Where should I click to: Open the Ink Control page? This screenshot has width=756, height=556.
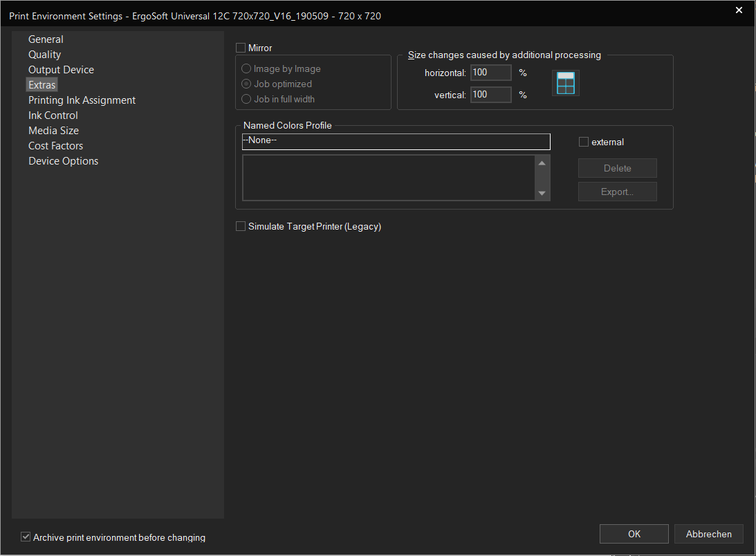(x=53, y=115)
